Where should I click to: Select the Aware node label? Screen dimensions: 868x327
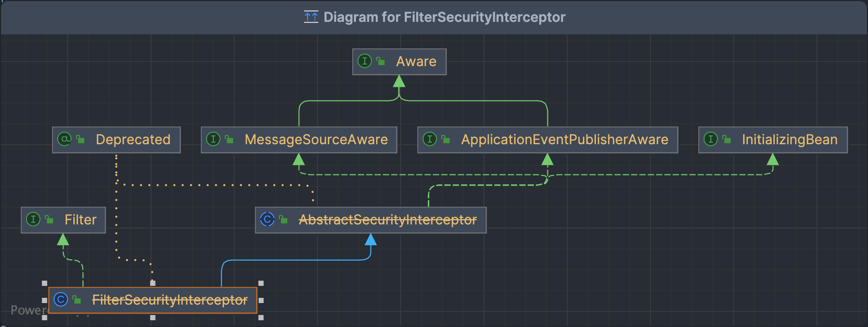pyautogui.click(x=416, y=61)
